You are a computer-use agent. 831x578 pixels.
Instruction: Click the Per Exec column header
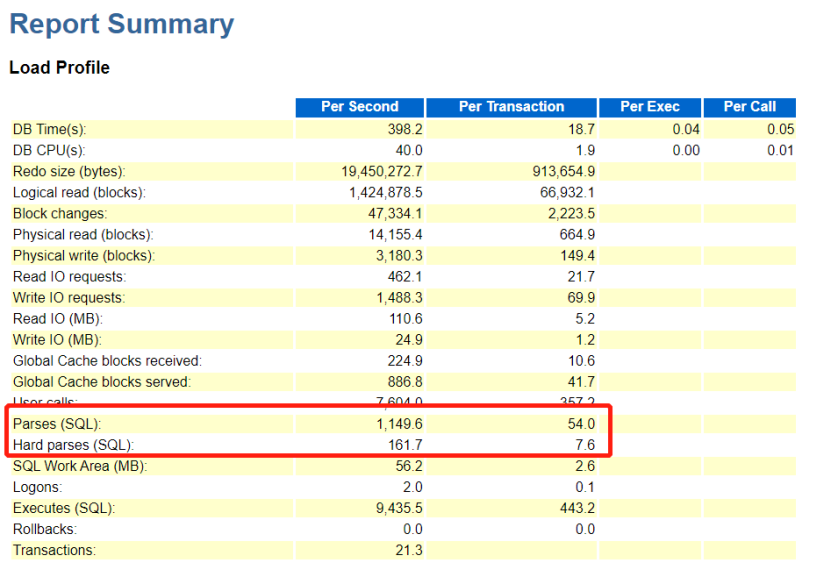[x=649, y=107]
